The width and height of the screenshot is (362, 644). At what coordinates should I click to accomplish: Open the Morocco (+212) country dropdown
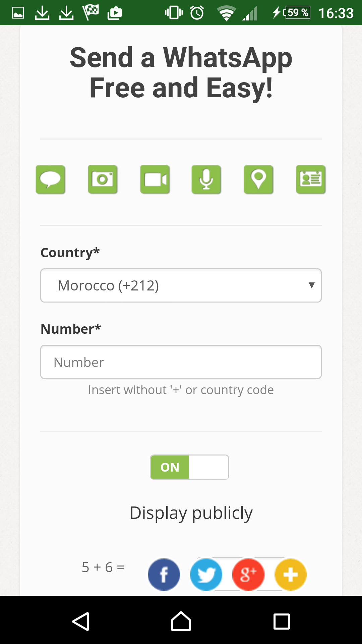[181, 285]
